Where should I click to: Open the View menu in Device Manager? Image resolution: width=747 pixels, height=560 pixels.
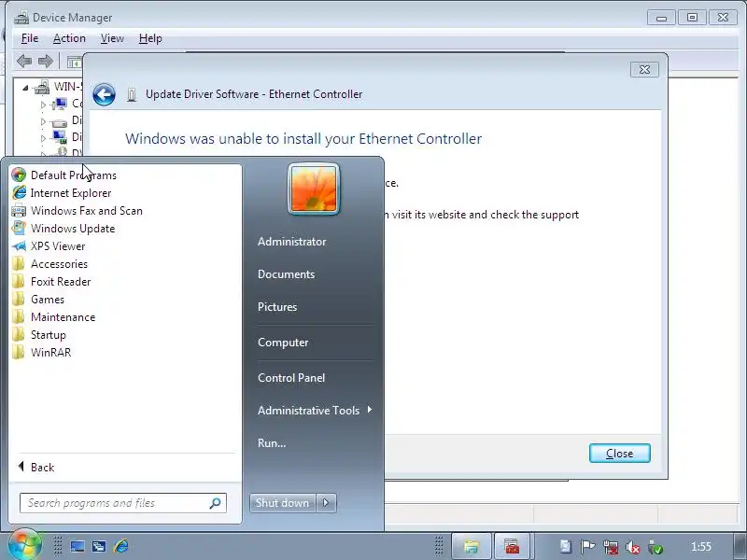(112, 38)
